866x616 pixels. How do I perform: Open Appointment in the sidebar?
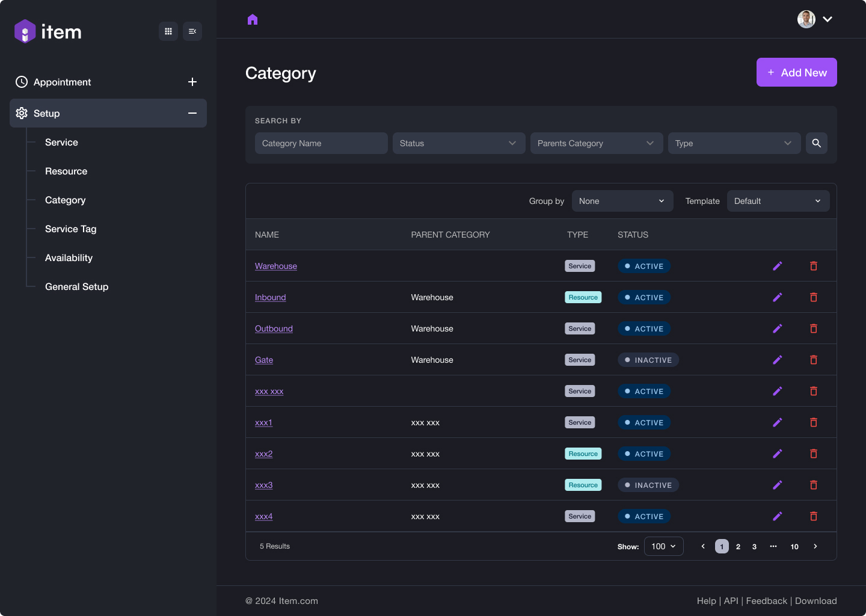tap(62, 82)
